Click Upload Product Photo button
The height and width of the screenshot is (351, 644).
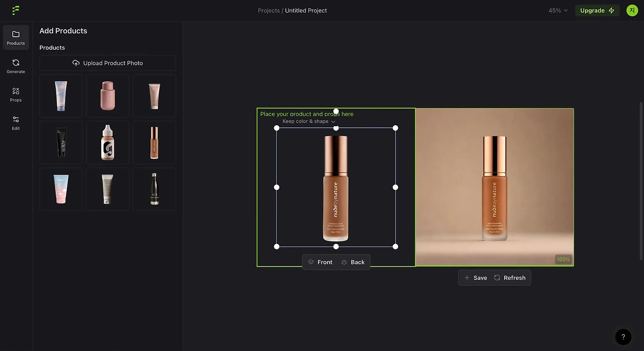click(x=108, y=63)
